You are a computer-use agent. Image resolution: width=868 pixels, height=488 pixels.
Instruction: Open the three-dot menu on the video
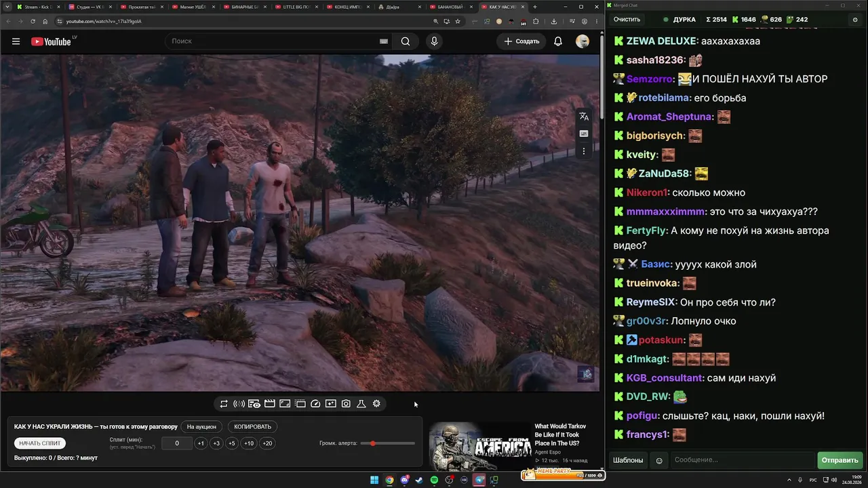coord(584,151)
